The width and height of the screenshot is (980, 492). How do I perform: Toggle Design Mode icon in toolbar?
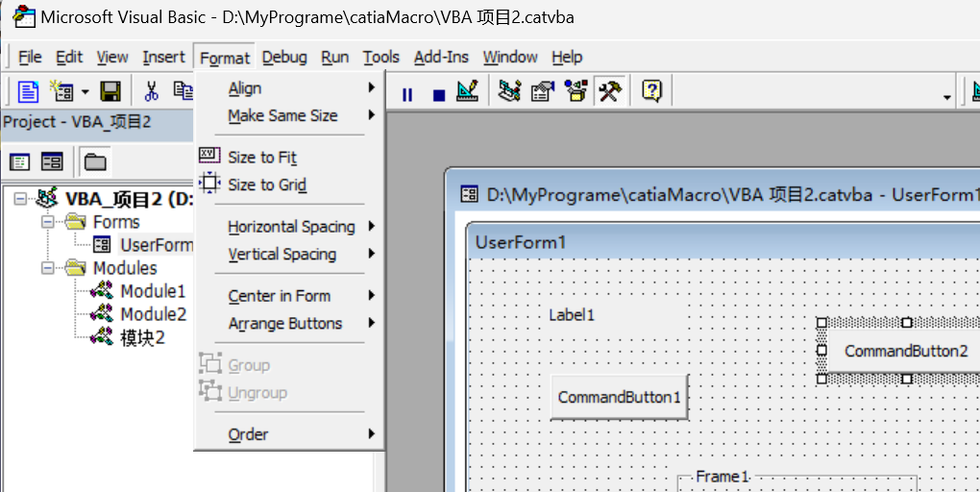pos(467,92)
